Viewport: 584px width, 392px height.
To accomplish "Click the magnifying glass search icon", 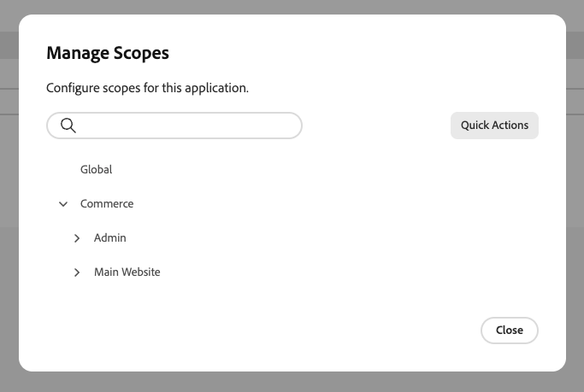I will pyautogui.click(x=68, y=126).
